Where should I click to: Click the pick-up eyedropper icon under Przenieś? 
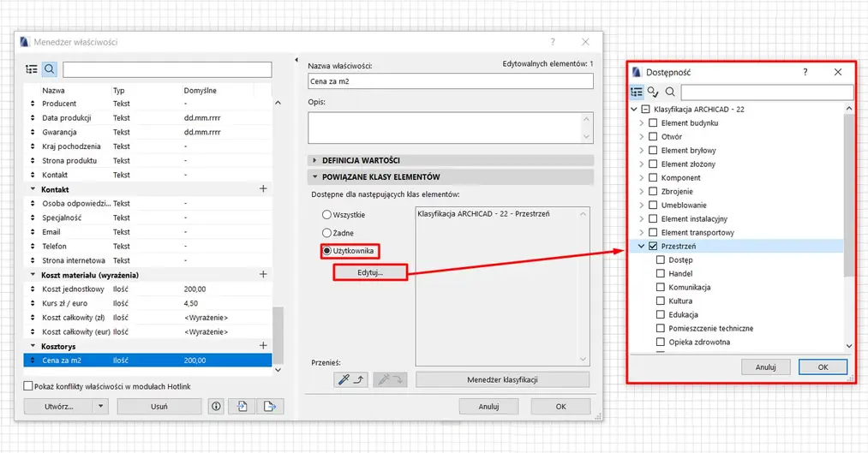(x=351, y=379)
